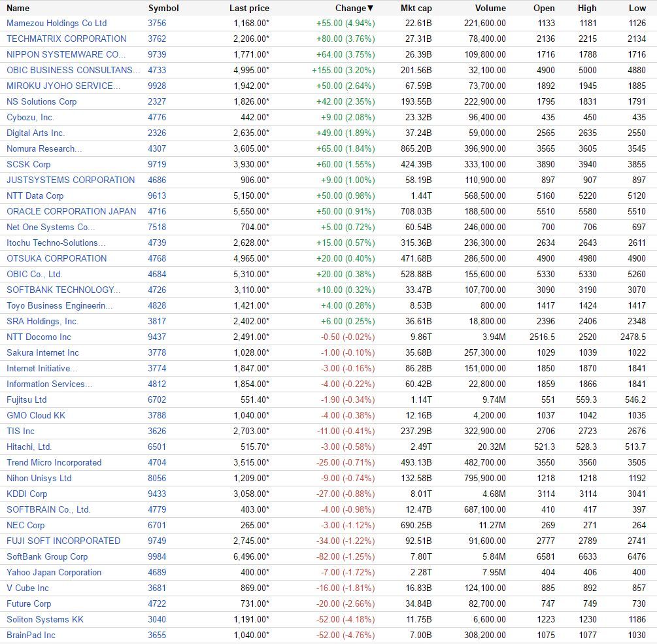Open Toyo Business Engineerin... link
This screenshot has height=644, width=657.
[x=59, y=305]
